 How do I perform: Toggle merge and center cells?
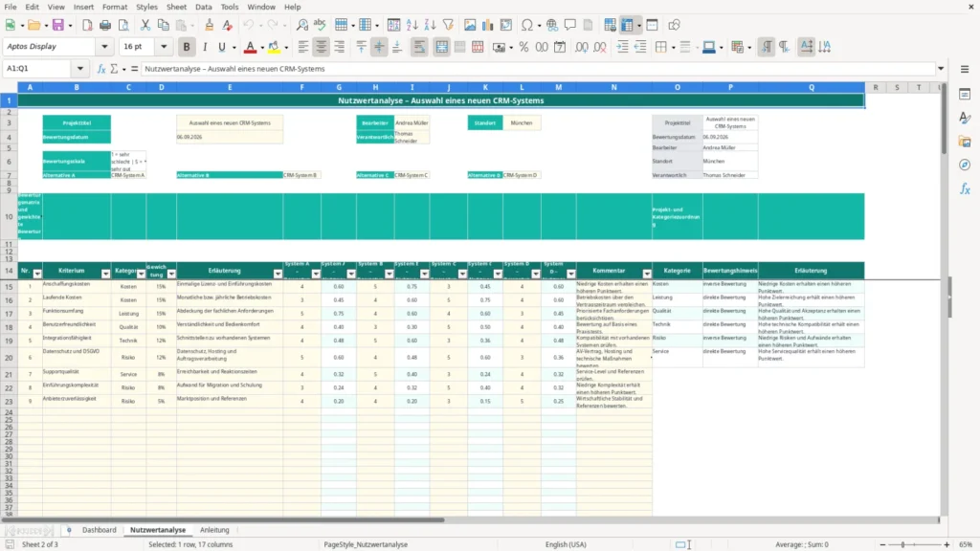click(x=442, y=47)
